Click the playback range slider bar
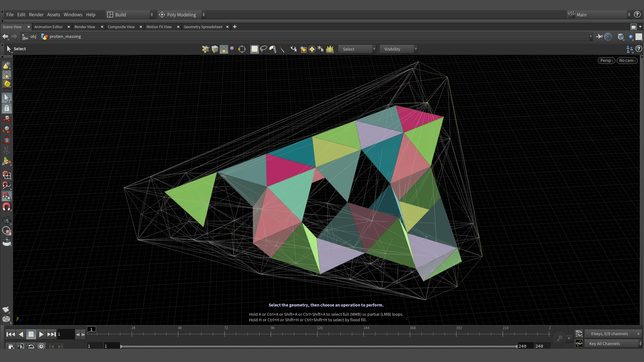The image size is (644, 362). pos(318,346)
